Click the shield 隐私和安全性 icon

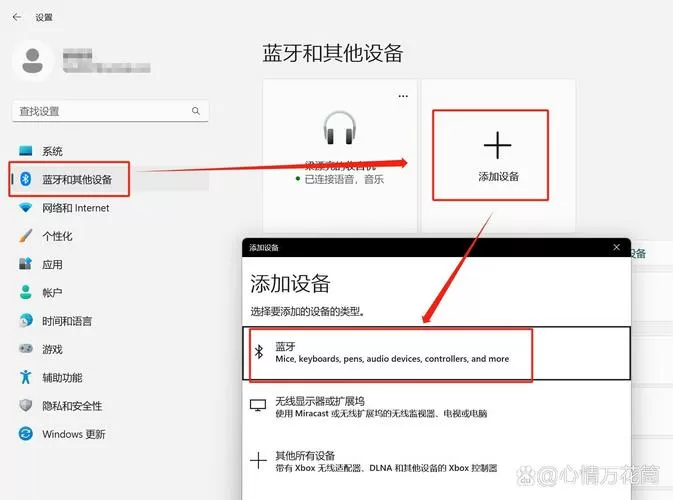[26, 405]
